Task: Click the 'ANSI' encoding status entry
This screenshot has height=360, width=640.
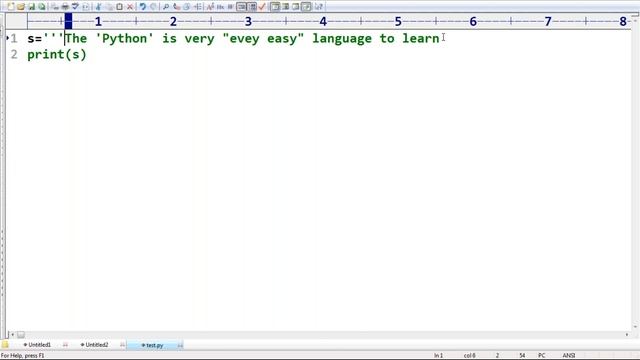Action: coord(569,356)
